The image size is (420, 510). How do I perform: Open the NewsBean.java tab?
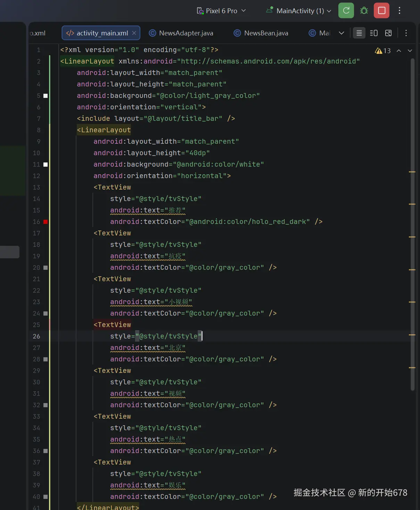261,33
